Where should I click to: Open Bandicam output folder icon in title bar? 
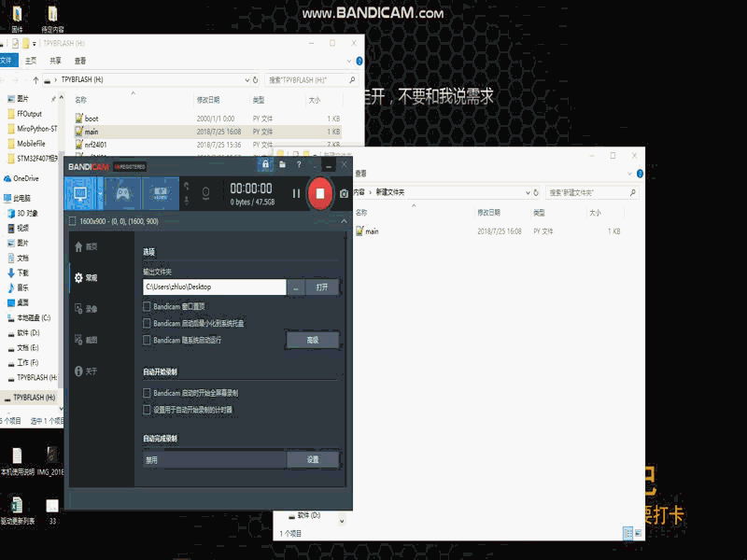[283, 165]
